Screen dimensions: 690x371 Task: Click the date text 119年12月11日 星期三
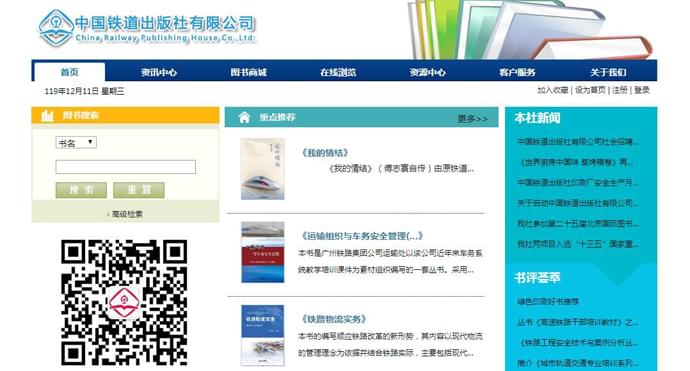click(84, 92)
